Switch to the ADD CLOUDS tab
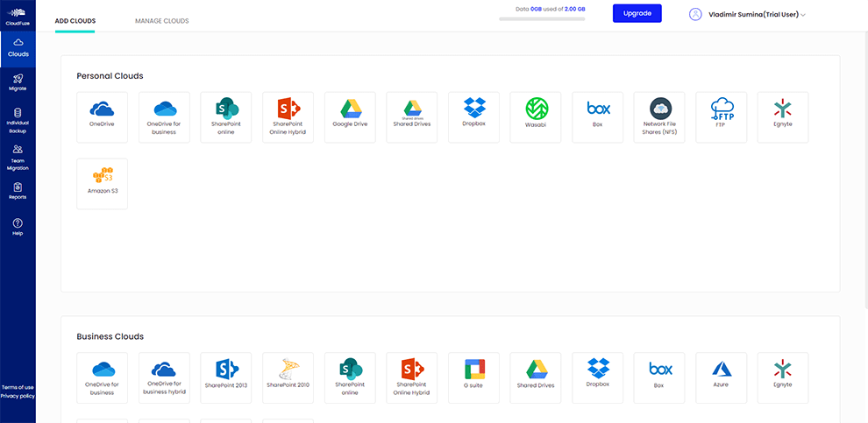The width and height of the screenshot is (868, 423). click(x=75, y=21)
